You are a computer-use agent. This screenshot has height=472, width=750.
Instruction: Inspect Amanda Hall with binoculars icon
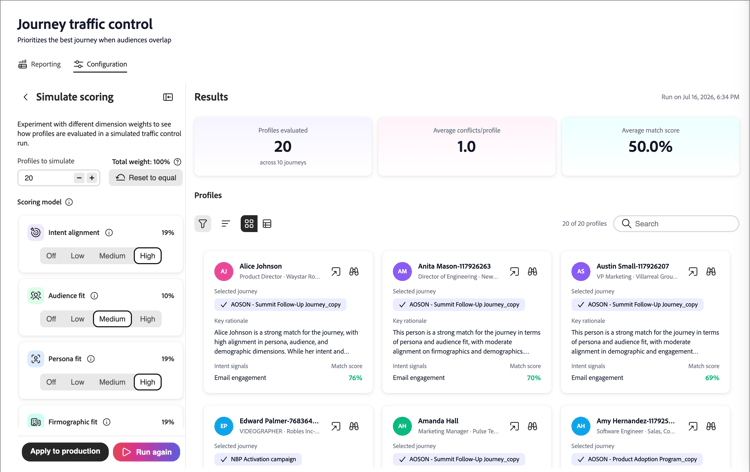click(532, 426)
